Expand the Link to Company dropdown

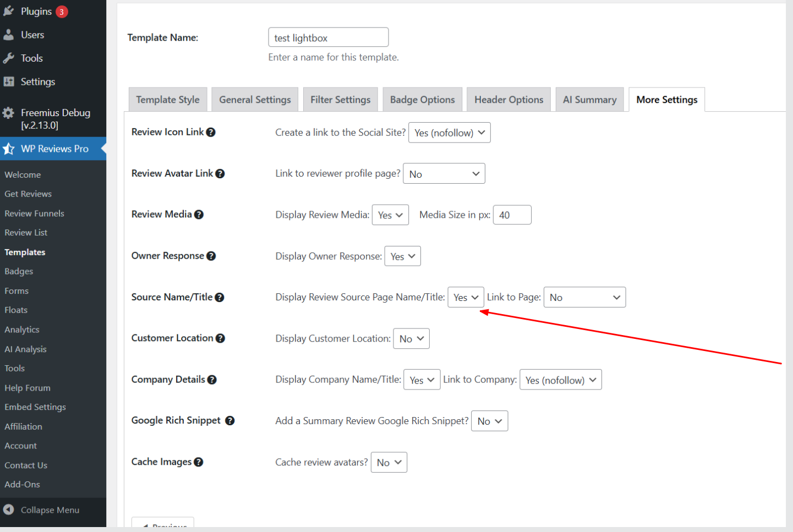click(x=560, y=380)
